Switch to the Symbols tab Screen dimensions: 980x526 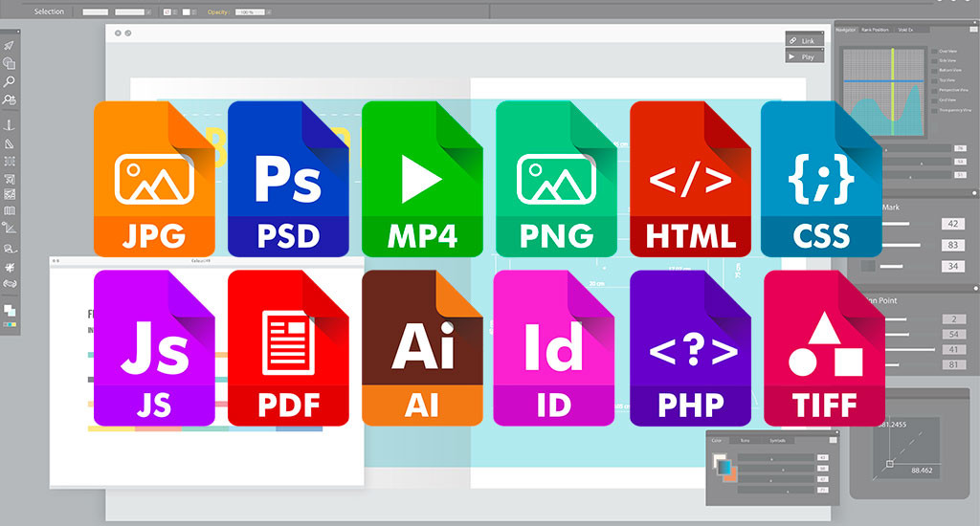(777, 441)
